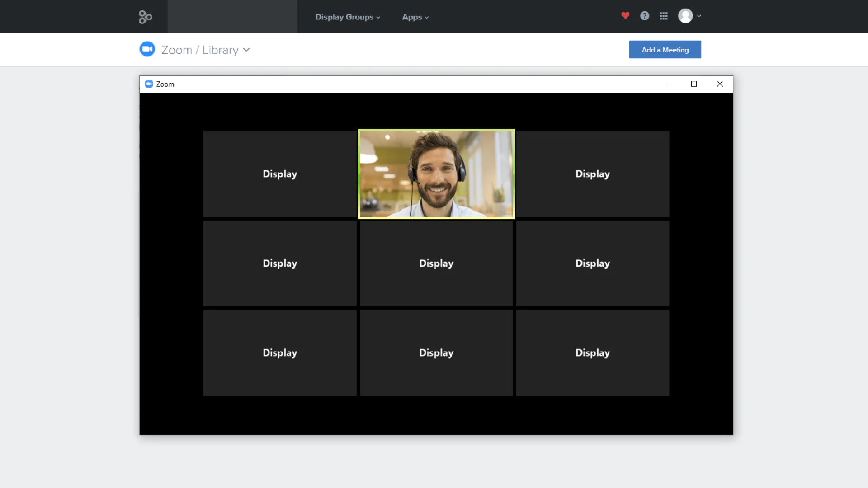Select the video tile of smiling man
Screen dimensions: 868x488
pos(436,174)
